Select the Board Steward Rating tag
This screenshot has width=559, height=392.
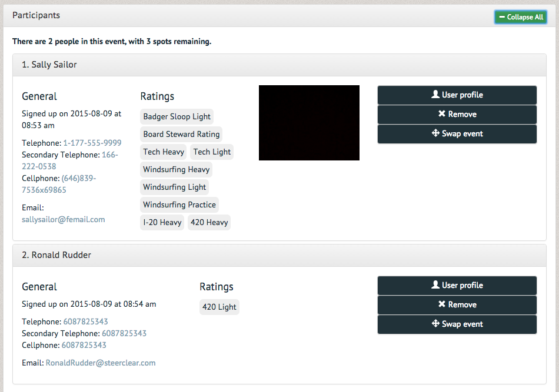pos(181,134)
